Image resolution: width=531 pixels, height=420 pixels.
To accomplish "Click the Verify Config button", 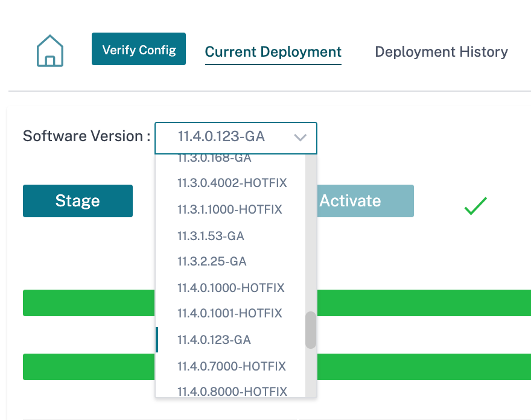I will click(139, 49).
